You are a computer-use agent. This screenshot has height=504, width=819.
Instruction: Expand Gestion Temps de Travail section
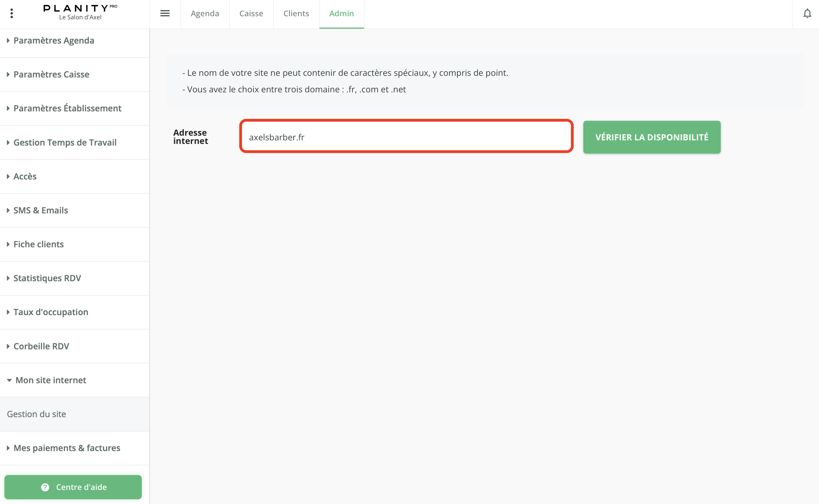(x=65, y=142)
